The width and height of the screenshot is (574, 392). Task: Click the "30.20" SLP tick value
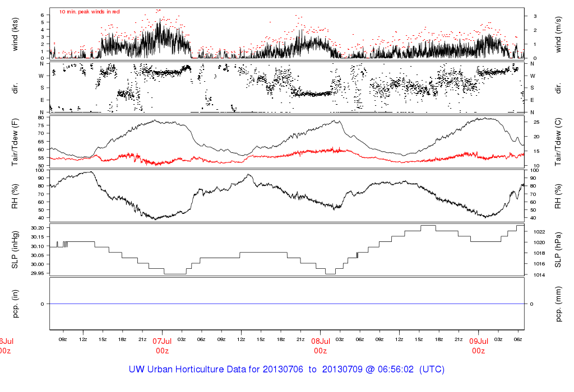click(x=38, y=228)
